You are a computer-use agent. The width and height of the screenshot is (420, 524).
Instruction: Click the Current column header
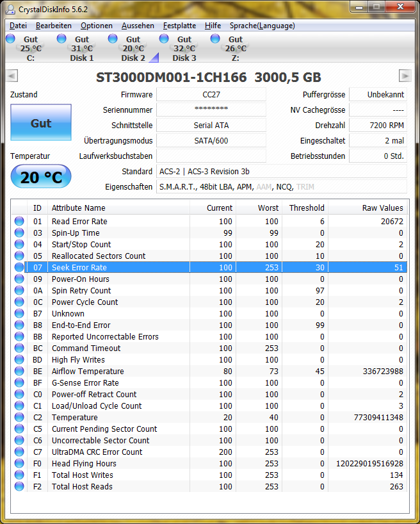(x=213, y=208)
